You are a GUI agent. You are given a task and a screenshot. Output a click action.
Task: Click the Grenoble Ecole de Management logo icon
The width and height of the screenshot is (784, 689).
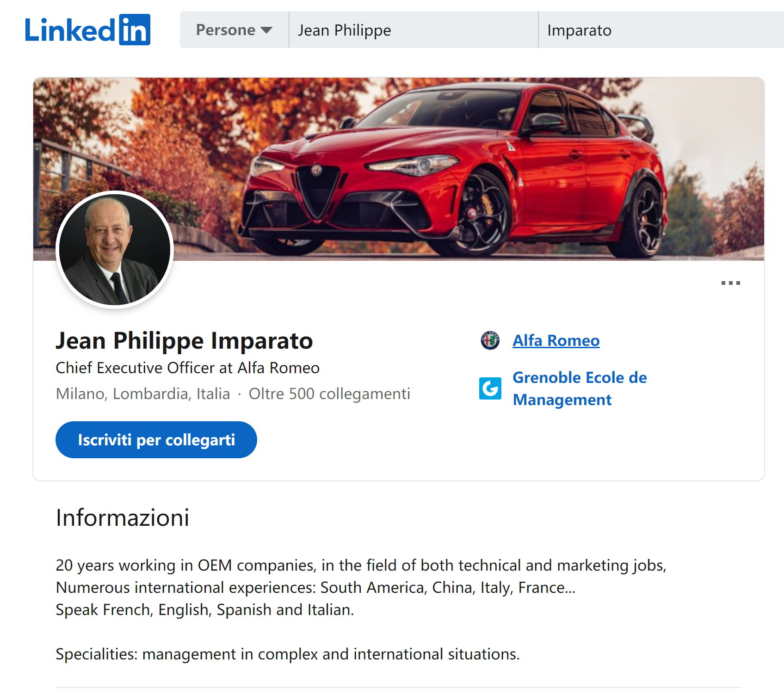[x=490, y=388]
